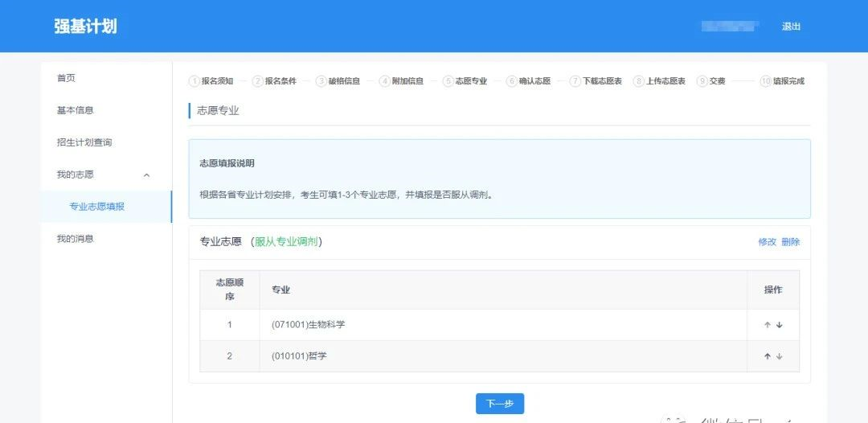The height and width of the screenshot is (423, 868).
Task: Click order number 2 in the table
Action: tap(230, 356)
